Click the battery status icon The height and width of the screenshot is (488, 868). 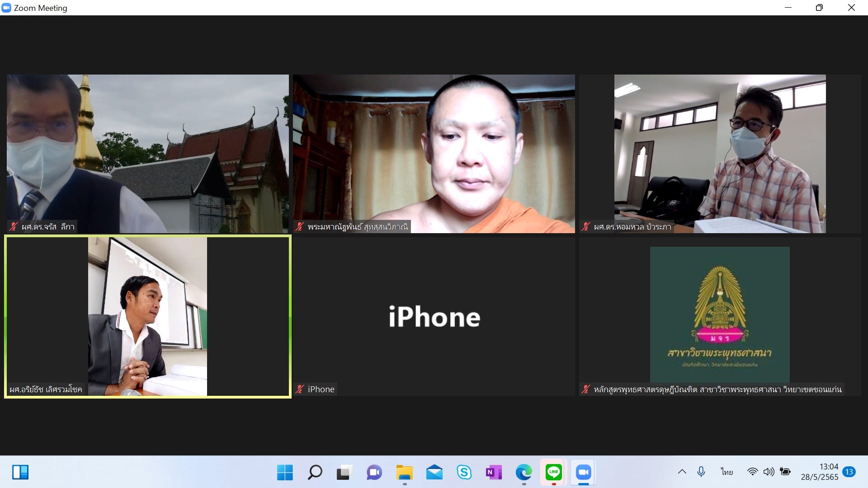785,472
